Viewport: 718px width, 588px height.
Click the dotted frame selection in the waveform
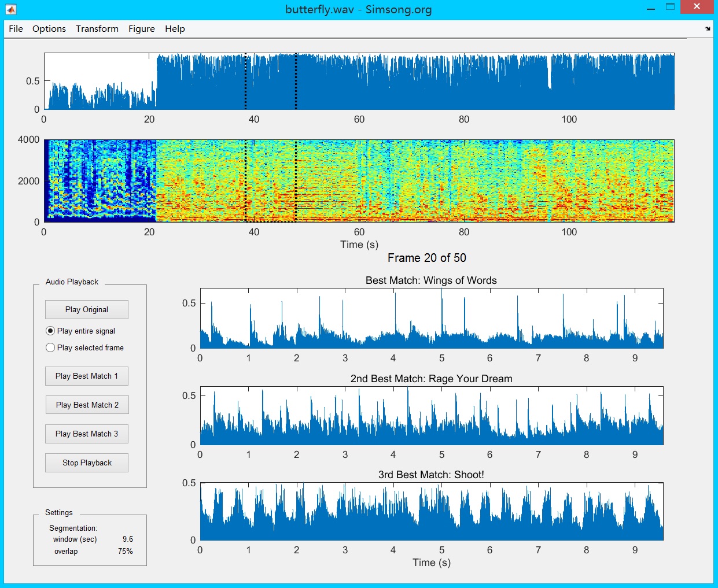(x=271, y=82)
